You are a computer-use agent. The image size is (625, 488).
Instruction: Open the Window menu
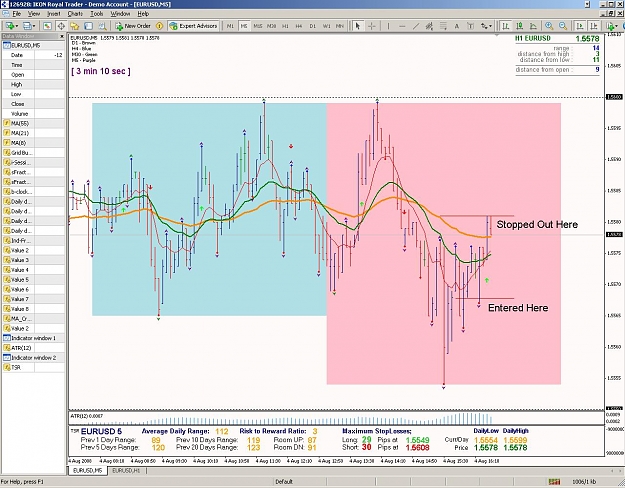(x=120, y=14)
